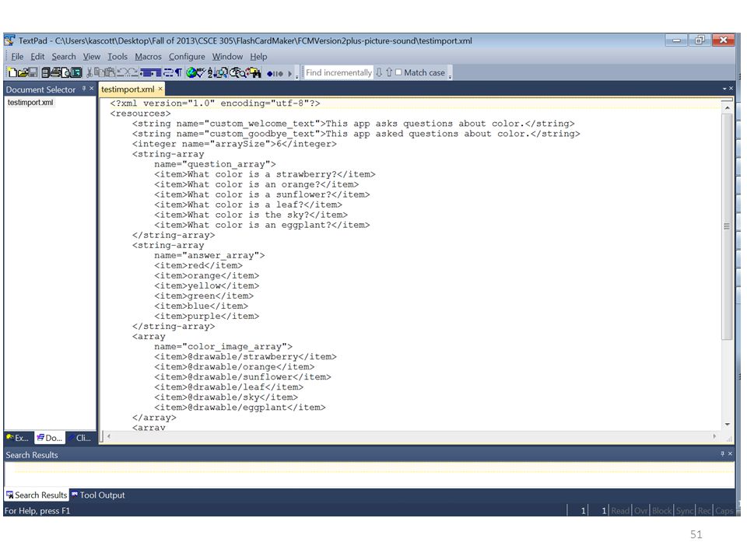Click the Redo toolbar icon

click(x=133, y=72)
